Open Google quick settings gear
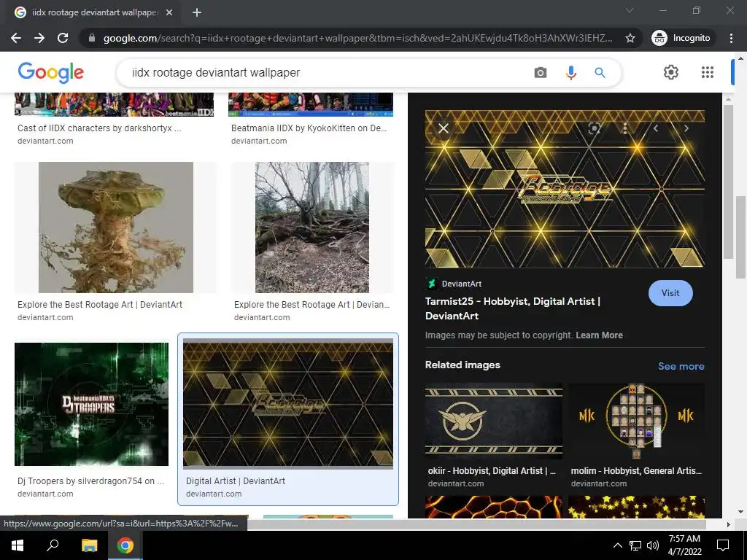Viewport: 747px width, 560px height. pyautogui.click(x=671, y=72)
